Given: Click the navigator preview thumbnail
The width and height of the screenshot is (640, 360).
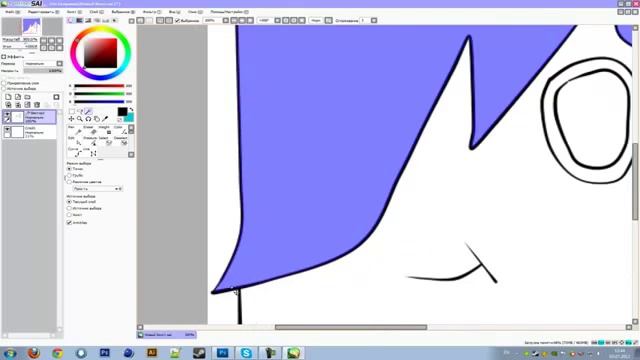Looking at the screenshot, I should 32,27.
